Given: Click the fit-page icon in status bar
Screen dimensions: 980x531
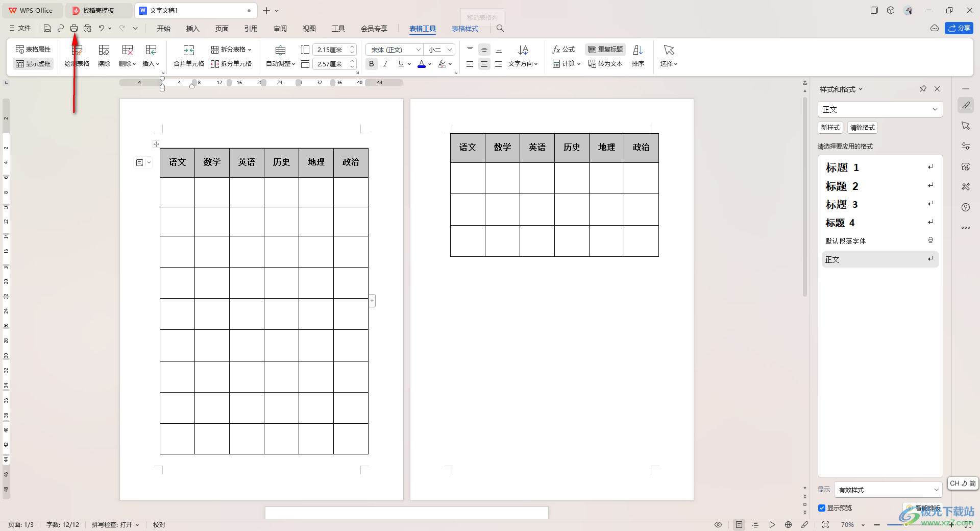Looking at the screenshot, I should (825, 525).
